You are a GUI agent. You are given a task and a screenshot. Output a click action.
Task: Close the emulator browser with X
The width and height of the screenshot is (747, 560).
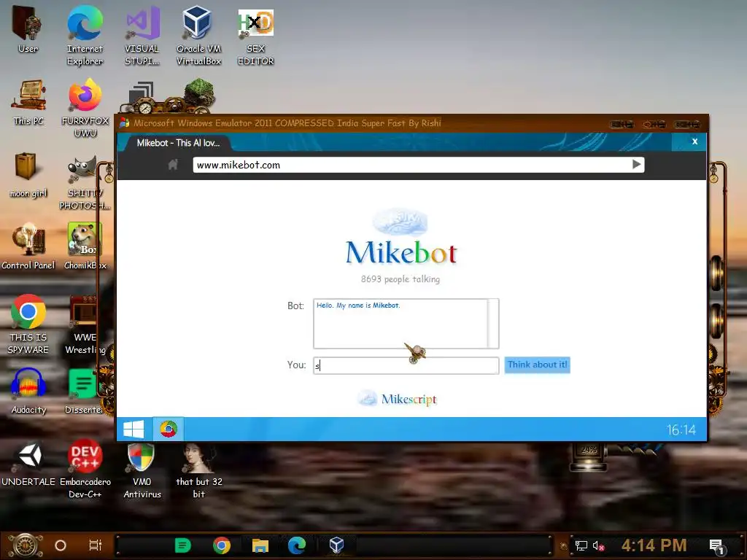[x=694, y=141]
